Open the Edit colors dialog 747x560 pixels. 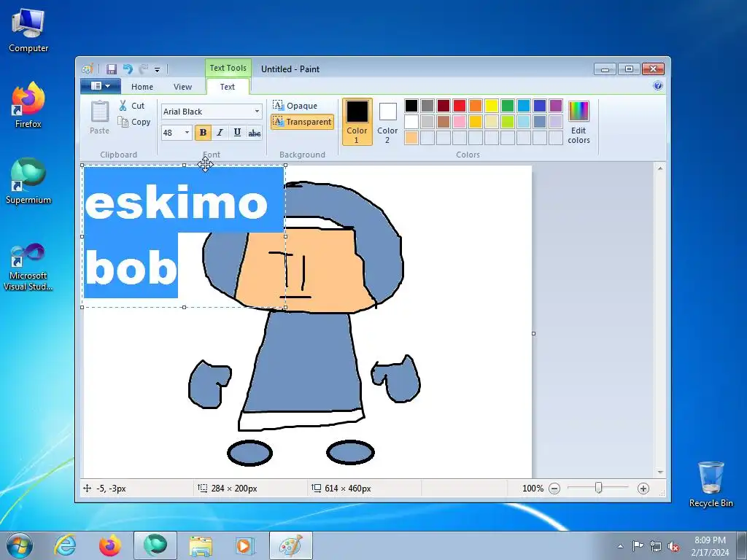[x=578, y=122]
